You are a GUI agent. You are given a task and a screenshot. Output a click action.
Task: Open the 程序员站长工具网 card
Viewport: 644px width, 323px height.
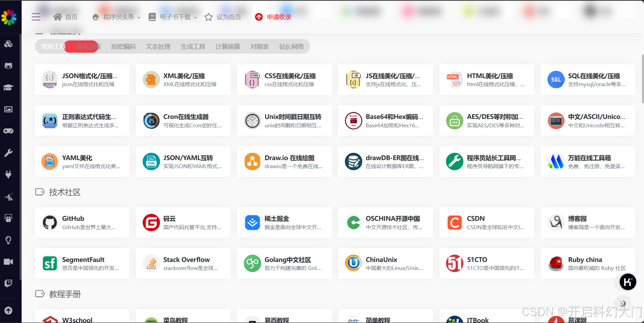(x=487, y=161)
